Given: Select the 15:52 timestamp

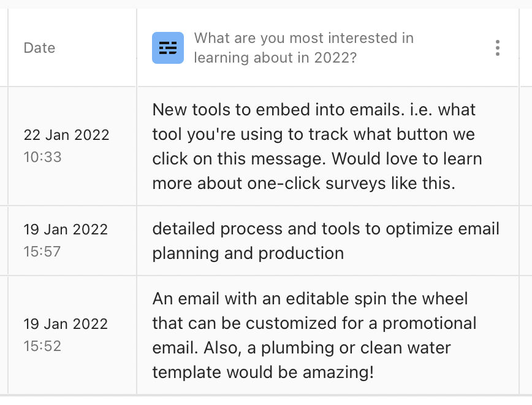Looking at the screenshot, I should (42, 345).
